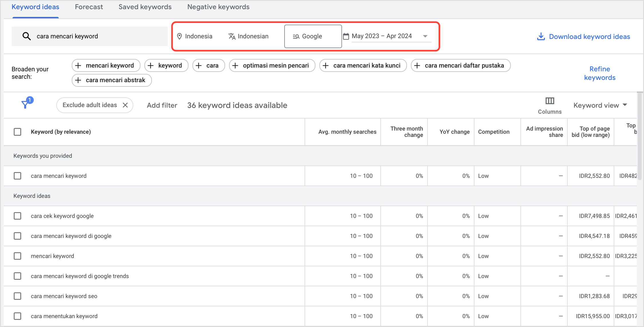Image resolution: width=644 pixels, height=327 pixels.
Task: Click the download arrow icon
Action: [541, 37]
